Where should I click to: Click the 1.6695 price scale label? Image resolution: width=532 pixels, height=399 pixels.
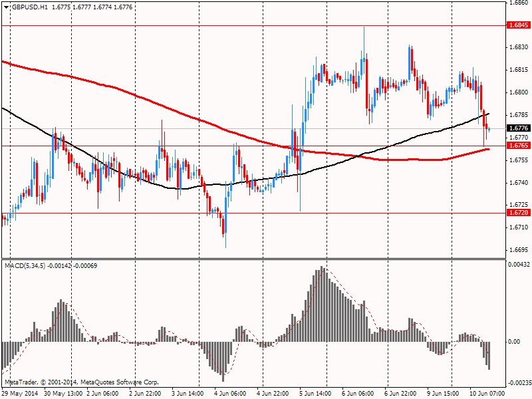[519, 250]
